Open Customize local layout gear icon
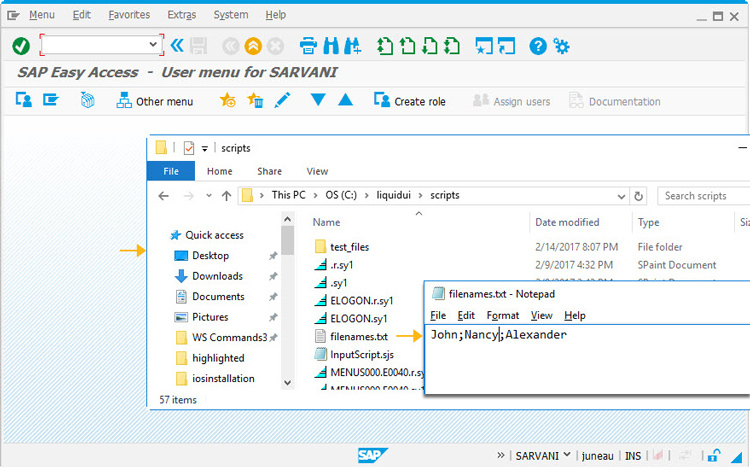The height and width of the screenshot is (467, 750). [562, 46]
